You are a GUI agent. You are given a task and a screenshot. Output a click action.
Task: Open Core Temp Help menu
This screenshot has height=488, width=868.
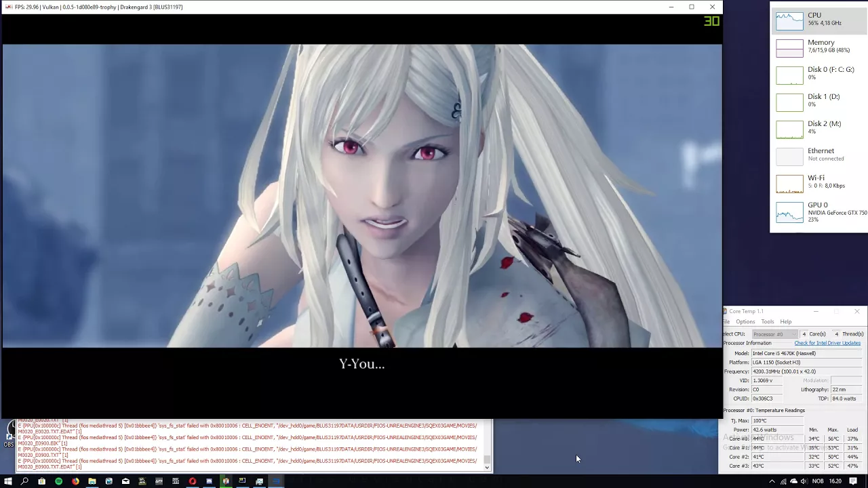point(785,322)
